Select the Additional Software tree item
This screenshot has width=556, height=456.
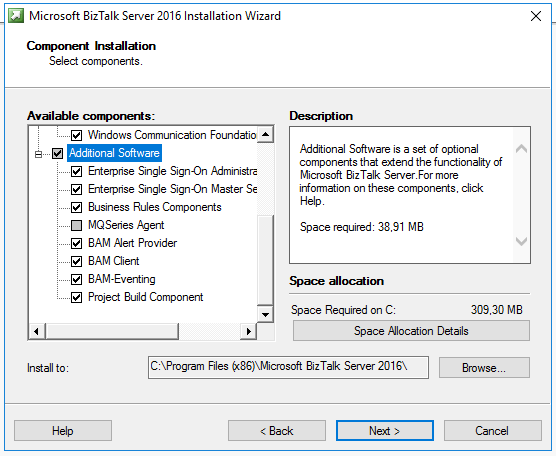[114, 153]
